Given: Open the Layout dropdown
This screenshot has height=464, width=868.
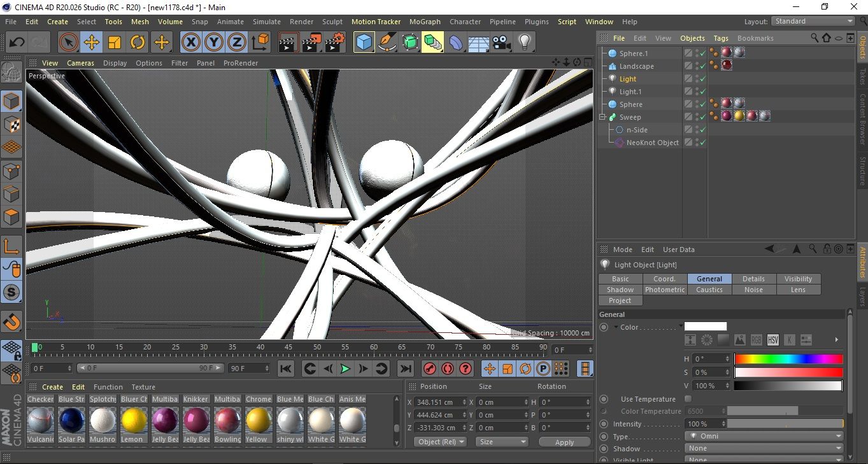Looking at the screenshot, I should (813, 21).
